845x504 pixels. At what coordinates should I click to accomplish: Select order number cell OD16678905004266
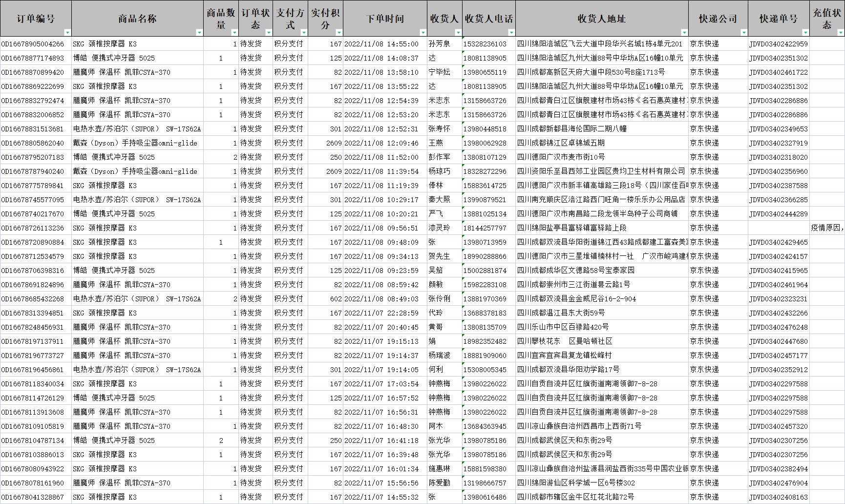click(x=36, y=44)
